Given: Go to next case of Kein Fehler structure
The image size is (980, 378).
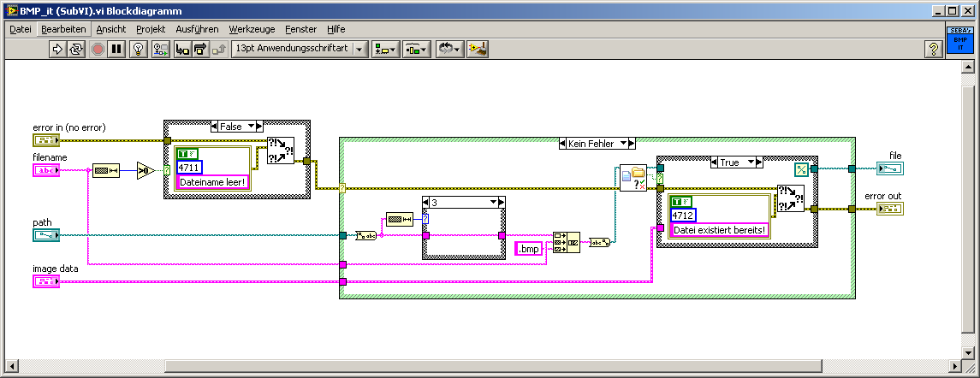Looking at the screenshot, I should [632, 144].
